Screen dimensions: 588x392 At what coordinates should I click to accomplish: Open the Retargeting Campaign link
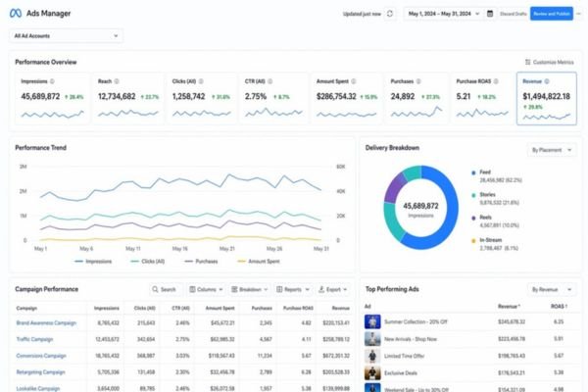coord(40,371)
